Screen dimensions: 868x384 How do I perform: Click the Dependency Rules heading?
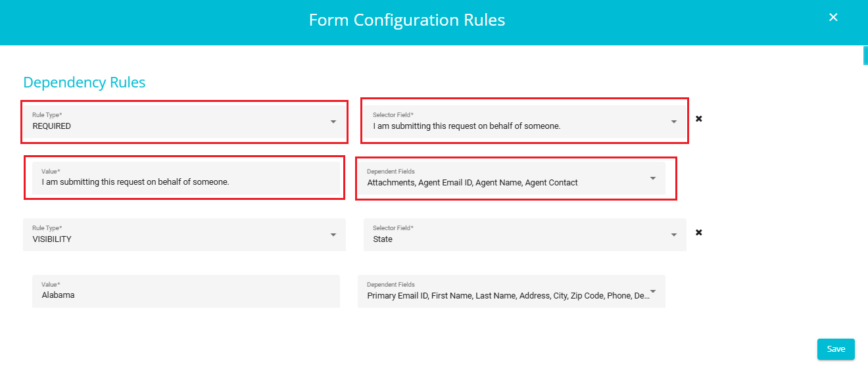tap(84, 82)
